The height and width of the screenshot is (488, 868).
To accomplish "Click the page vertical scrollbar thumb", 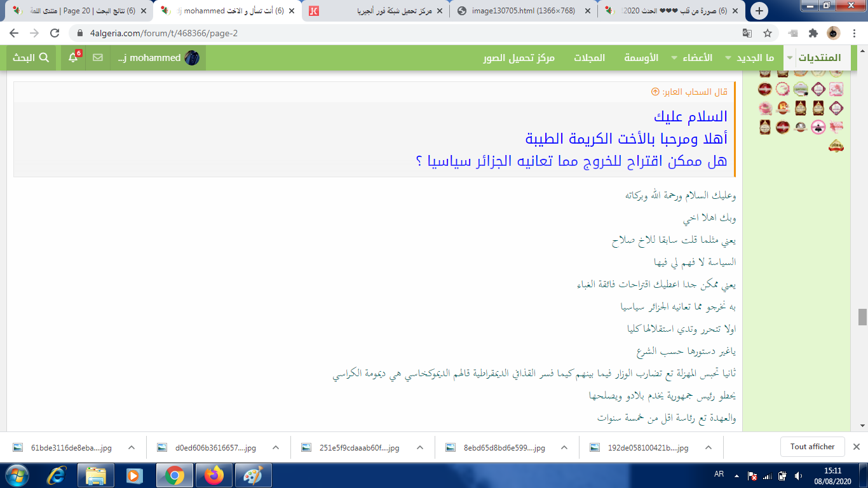I will (862, 316).
